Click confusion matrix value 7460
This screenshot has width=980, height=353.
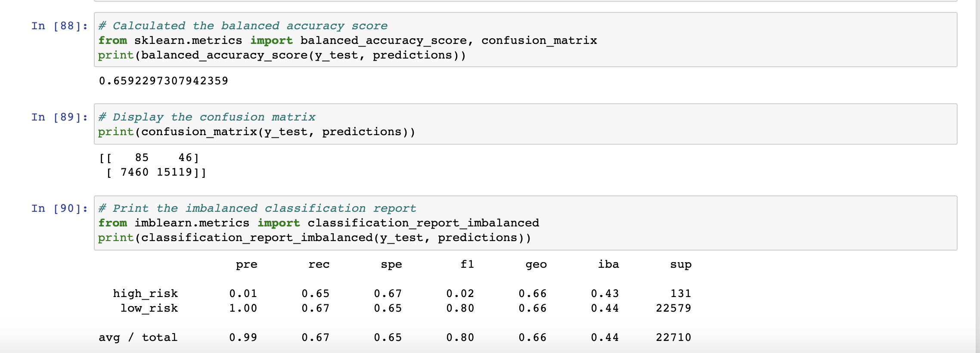point(134,172)
